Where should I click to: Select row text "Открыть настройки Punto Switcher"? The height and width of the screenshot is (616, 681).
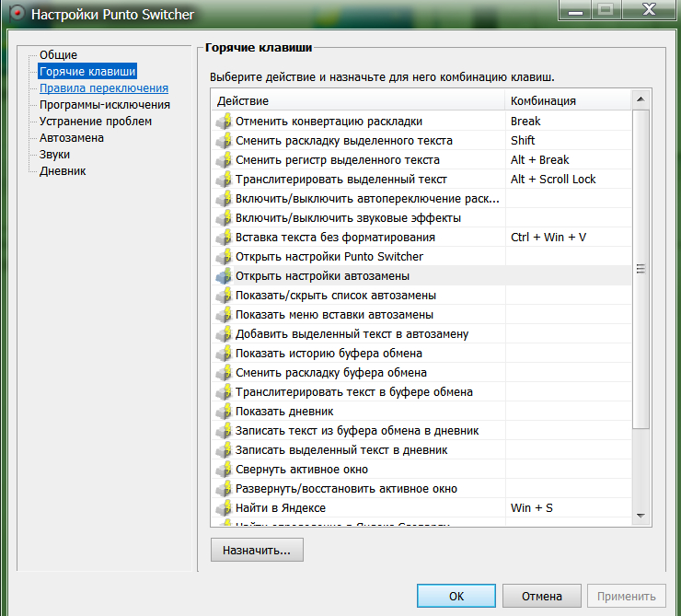coord(329,257)
